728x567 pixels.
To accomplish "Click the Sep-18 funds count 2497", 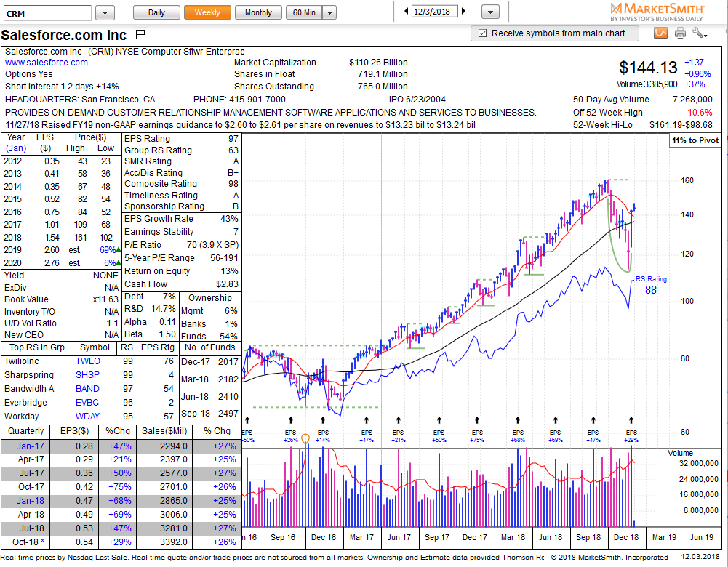I will tap(228, 413).
